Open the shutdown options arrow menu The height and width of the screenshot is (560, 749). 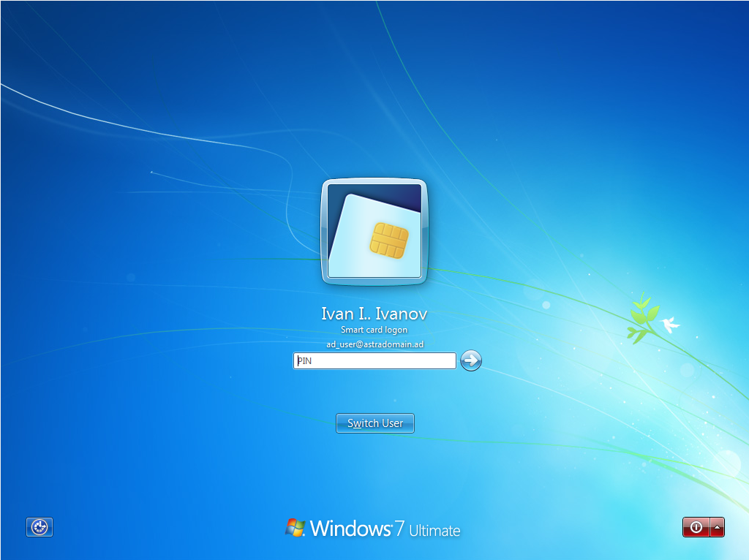coord(718,527)
